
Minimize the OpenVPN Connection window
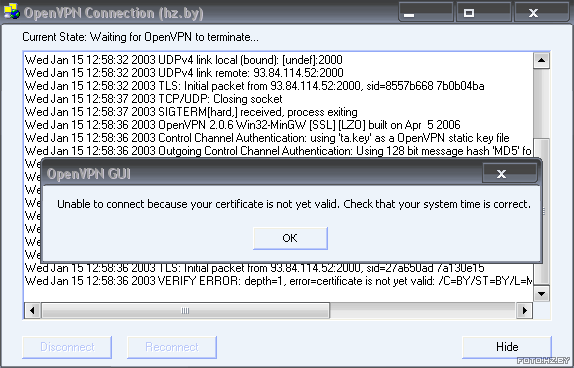click(x=426, y=12)
